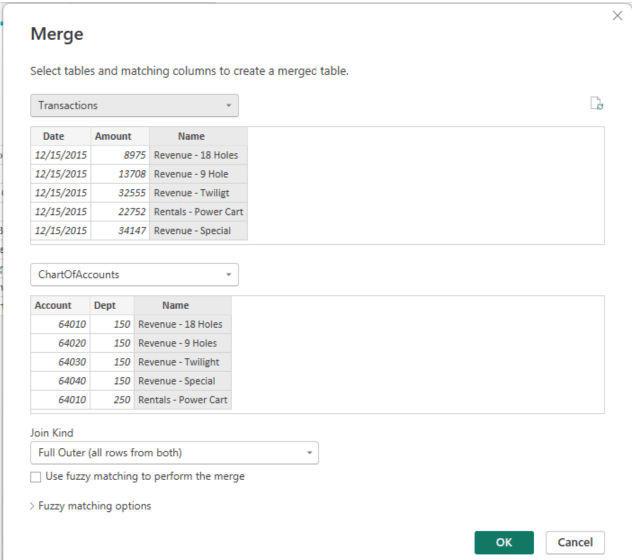This screenshot has width=637, height=560.
Task: Close the Merge dialog
Action: (617, 16)
